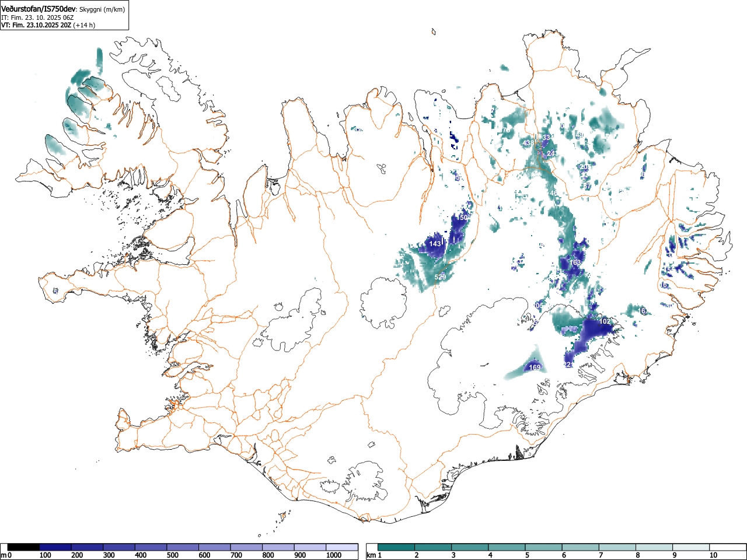Screen dimensions: 747x560
Task: Pick the 8–9 km pale swatch
Action: [x=654, y=547]
